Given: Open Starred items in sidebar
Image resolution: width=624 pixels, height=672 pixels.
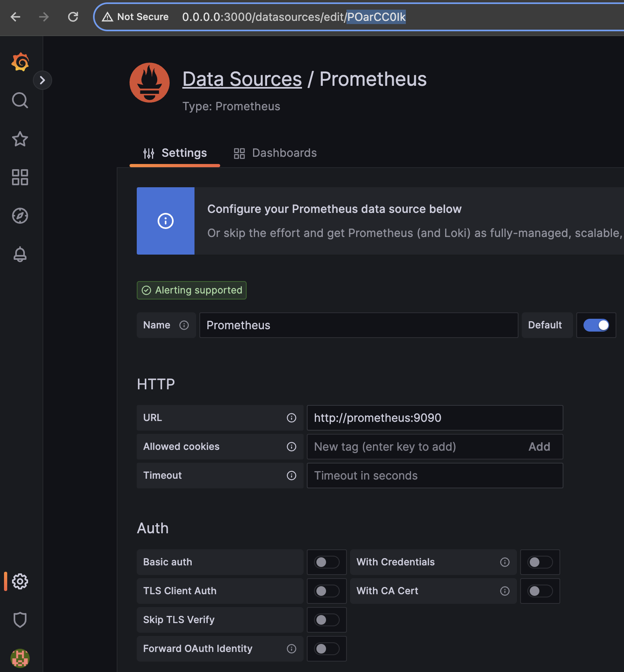Looking at the screenshot, I should tap(20, 139).
